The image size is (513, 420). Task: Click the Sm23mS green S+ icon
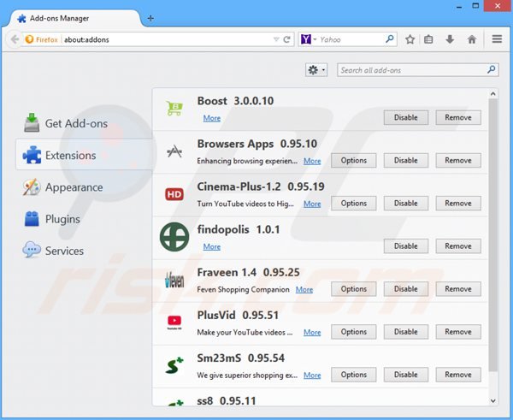point(174,365)
